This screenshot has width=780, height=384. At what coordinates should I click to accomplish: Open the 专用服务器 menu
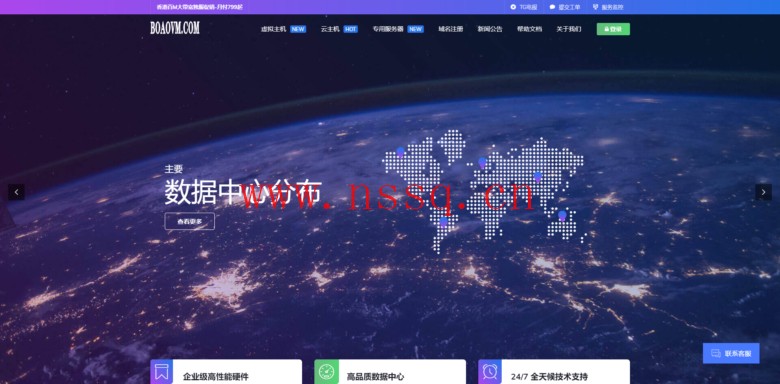[x=388, y=29]
